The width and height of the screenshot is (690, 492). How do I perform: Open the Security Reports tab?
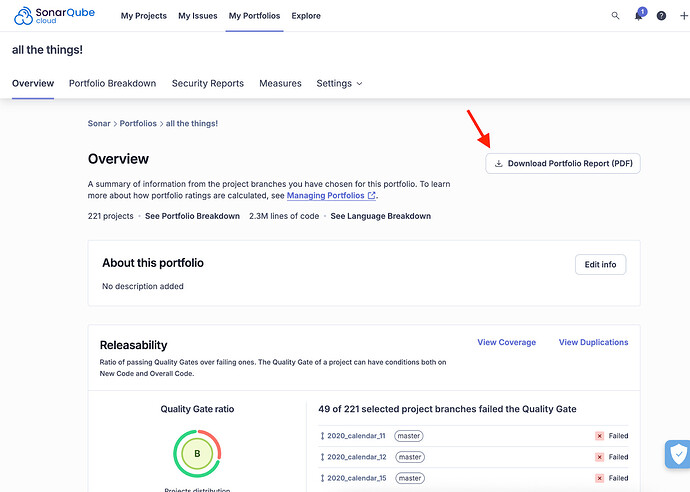click(207, 83)
